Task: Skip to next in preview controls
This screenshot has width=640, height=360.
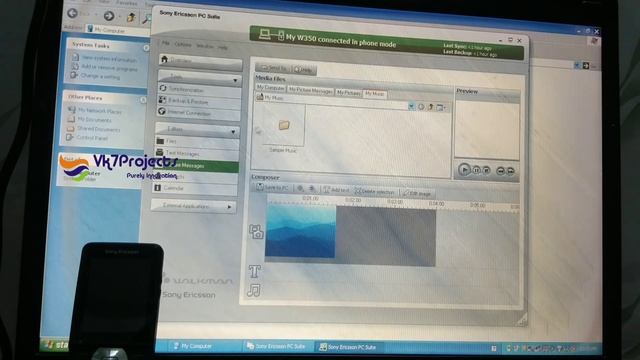Action: point(511,171)
